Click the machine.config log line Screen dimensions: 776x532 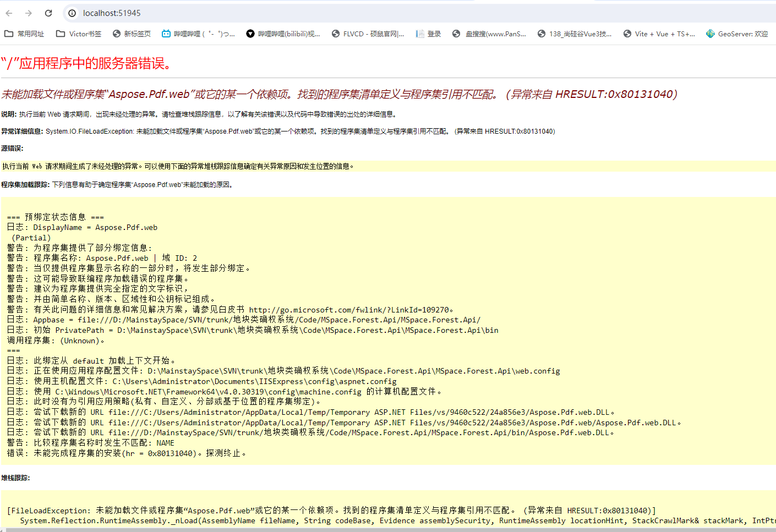[225, 392]
